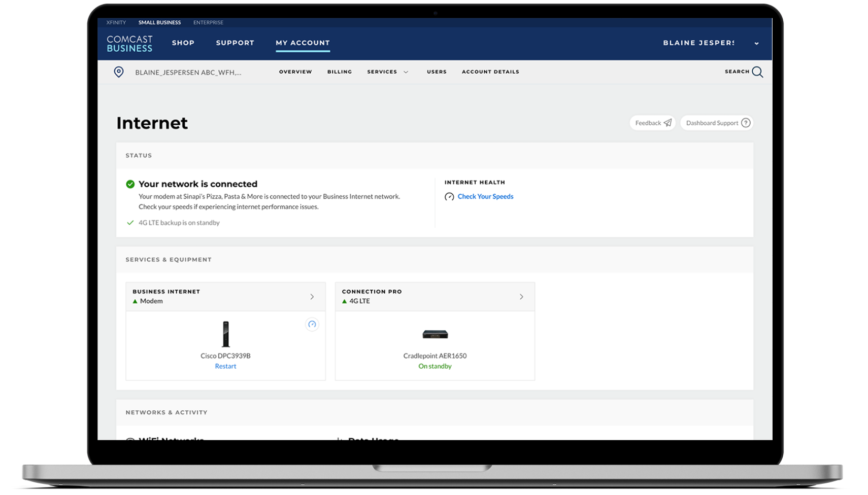This screenshot has width=868, height=495.
Task: Open the Feedback button
Action: (x=653, y=123)
